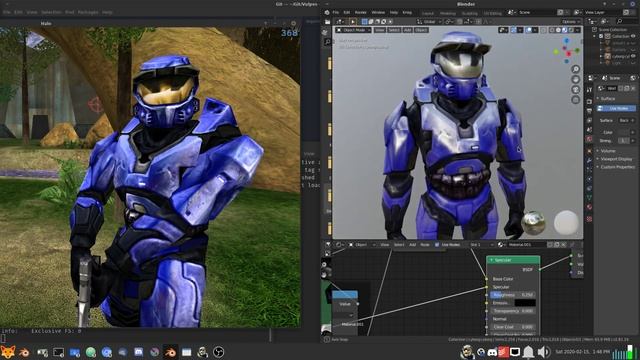Switch to the Layout workspace tab
The image size is (640, 360).
[x=428, y=13]
